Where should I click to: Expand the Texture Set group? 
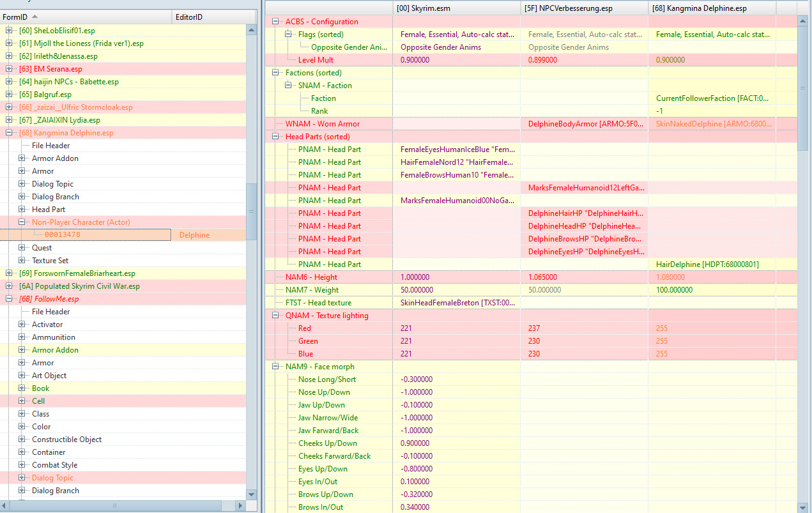22,261
